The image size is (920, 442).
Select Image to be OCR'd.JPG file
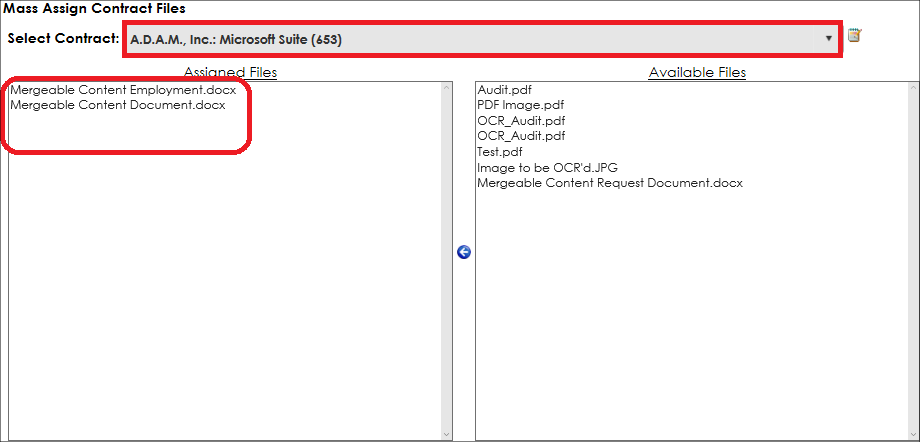click(547, 167)
